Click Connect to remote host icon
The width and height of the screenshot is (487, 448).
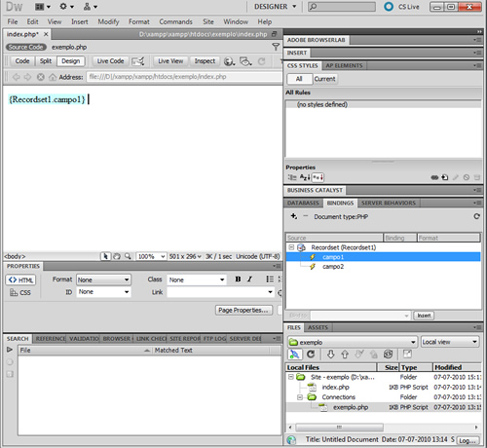(295, 355)
